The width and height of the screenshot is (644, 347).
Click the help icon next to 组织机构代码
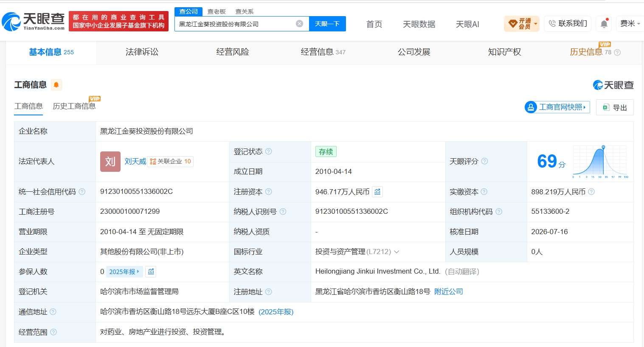[x=499, y=212]
